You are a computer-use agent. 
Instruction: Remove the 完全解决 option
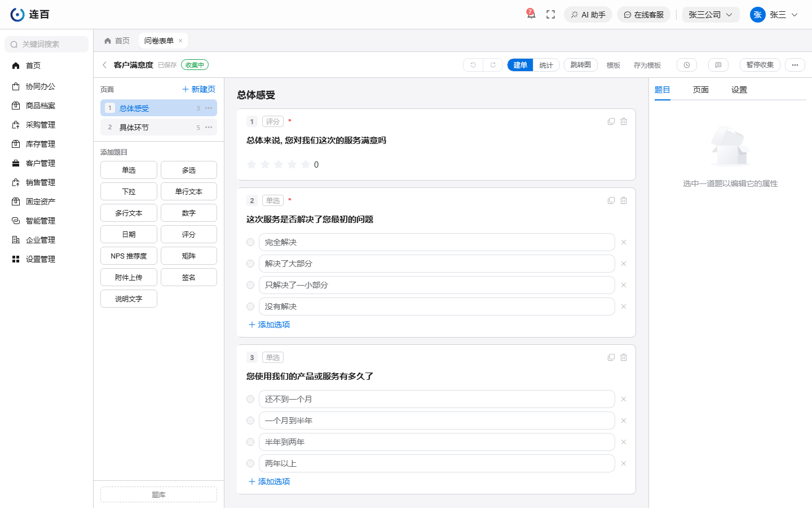624,242
